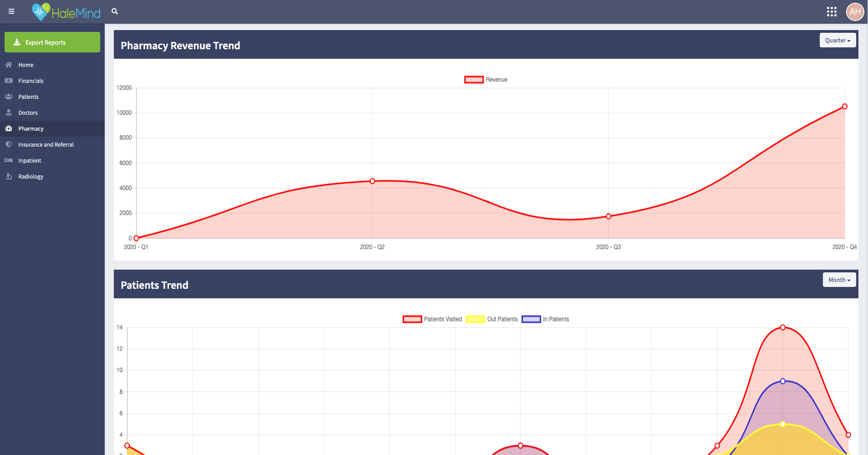The image size is (868, 455).
Task: Click the Home house icon
Action: 9,65
